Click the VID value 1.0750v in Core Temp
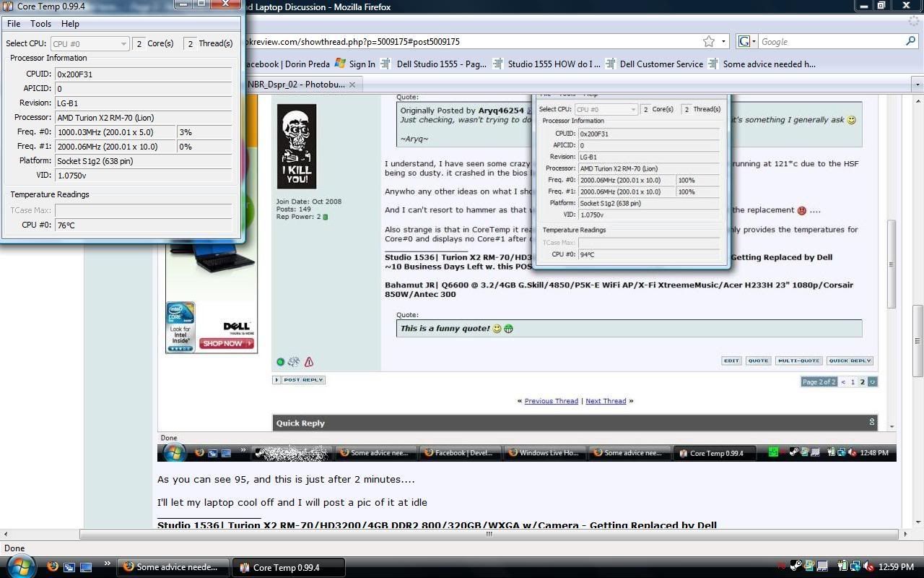Screen dimensions: 924x578 (144, 176)
